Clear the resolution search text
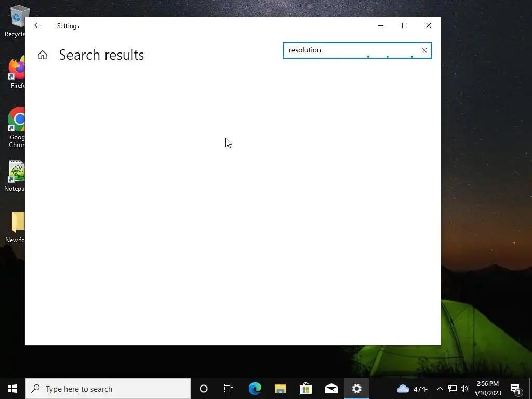 [x=424, y=50]
